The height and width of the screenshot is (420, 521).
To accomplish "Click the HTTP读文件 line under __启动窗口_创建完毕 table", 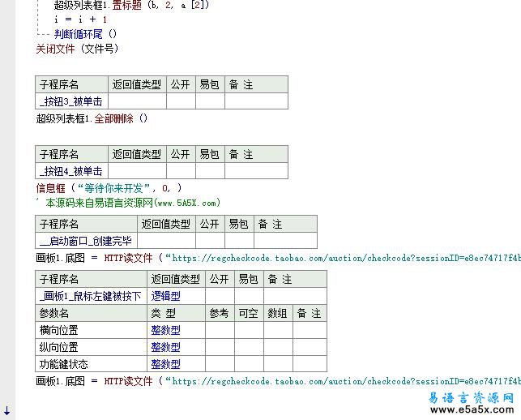I will [x=278, y=258].
